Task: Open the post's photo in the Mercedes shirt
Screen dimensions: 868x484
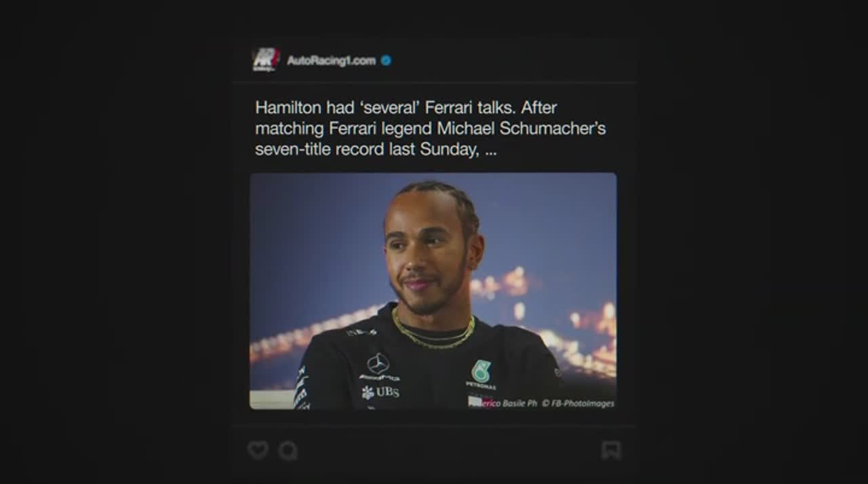Action: pyautogui.click(x=433, y=291)
